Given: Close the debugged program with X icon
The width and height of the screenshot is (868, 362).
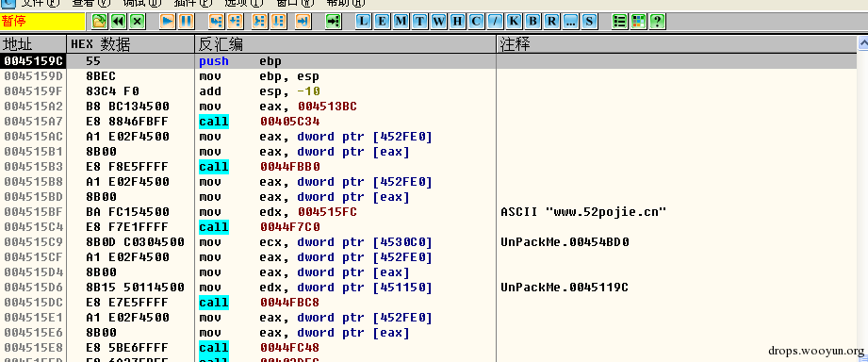Looking at the screenshot, I should tap(138, 22).
